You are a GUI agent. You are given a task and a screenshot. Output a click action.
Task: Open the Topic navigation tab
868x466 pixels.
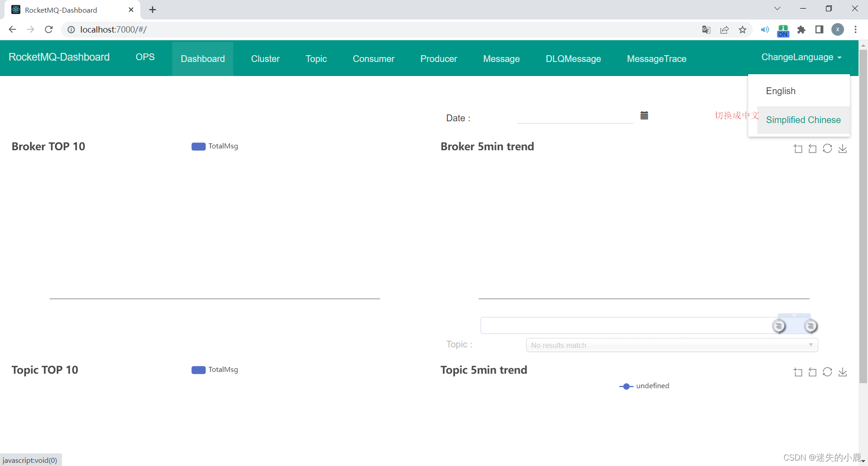pos(316,59)
